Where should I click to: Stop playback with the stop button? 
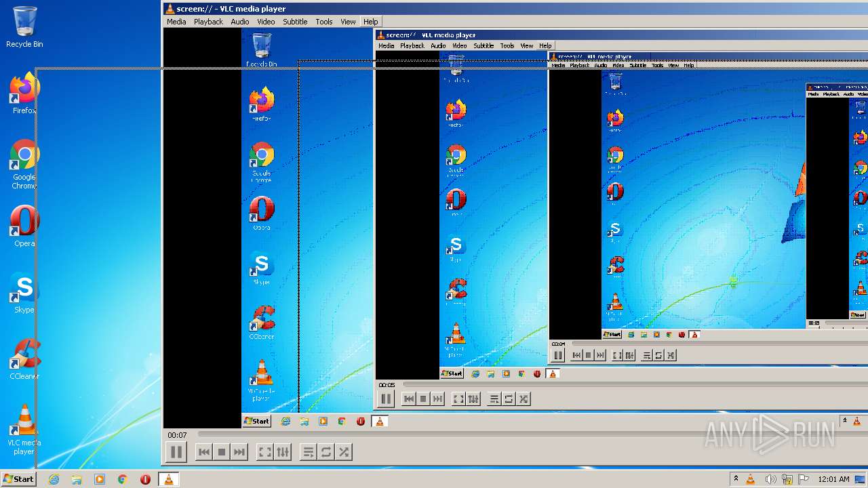[221, 452]
